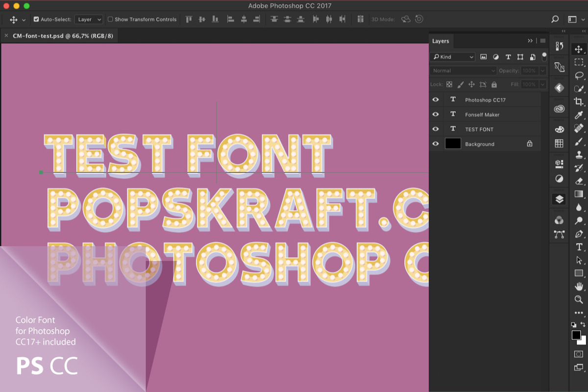Toggle filter for pixel layers

click(484, 57)
